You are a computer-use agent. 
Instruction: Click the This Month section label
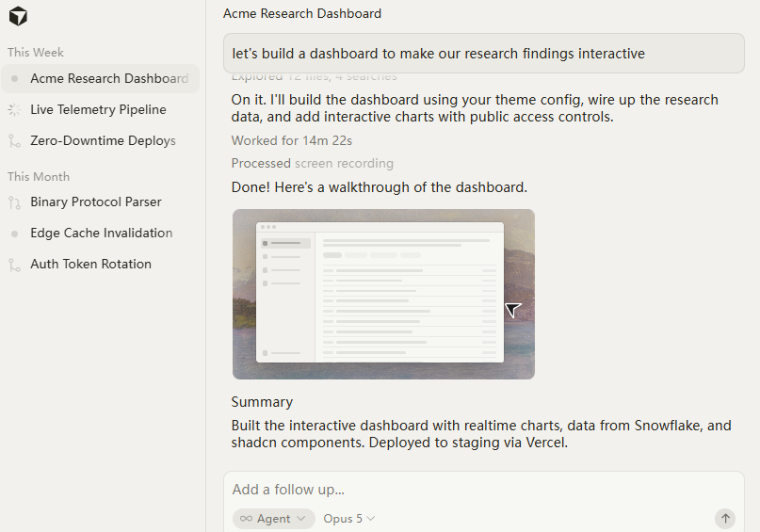point(39,177)
